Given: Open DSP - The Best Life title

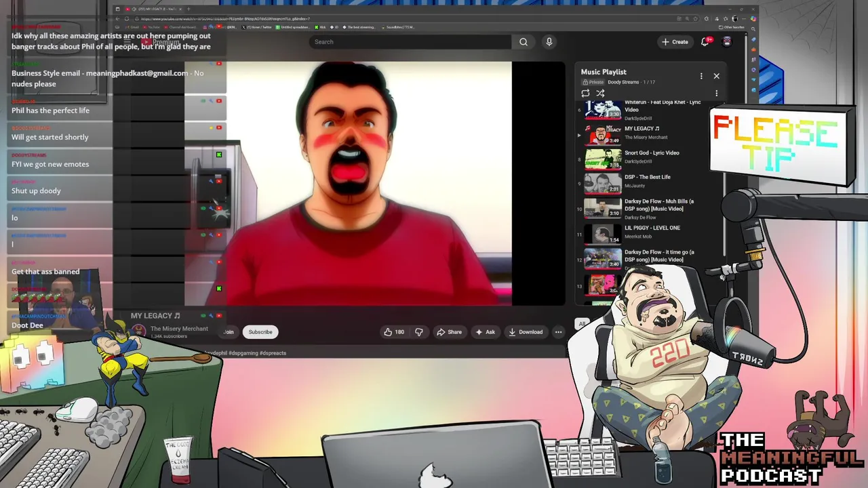Looking at the screenshot, I should [647, 177].
